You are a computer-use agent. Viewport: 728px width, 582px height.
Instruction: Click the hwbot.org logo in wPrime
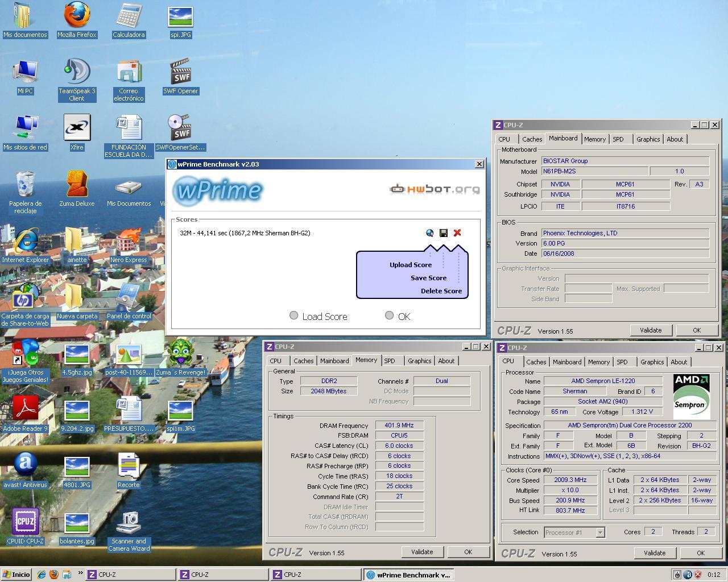tap(435, 189)
